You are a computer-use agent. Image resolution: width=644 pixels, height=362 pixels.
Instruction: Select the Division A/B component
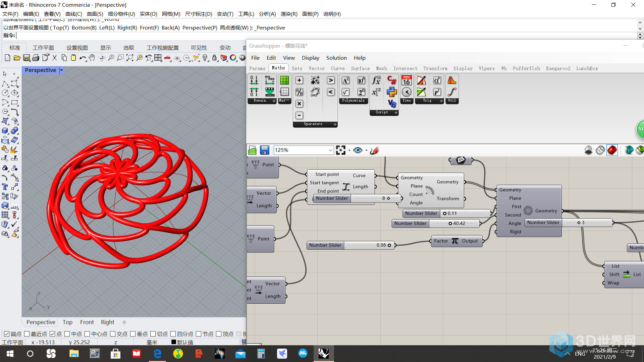point(299,92)
